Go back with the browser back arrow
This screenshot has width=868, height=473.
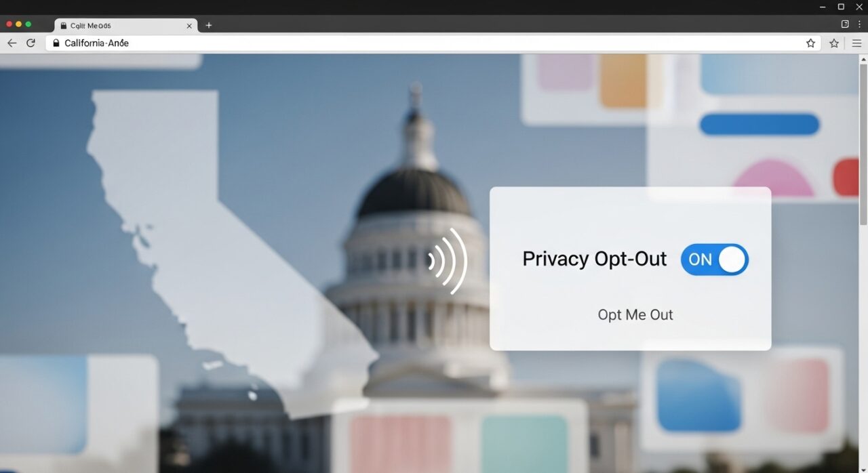[12, 43]
